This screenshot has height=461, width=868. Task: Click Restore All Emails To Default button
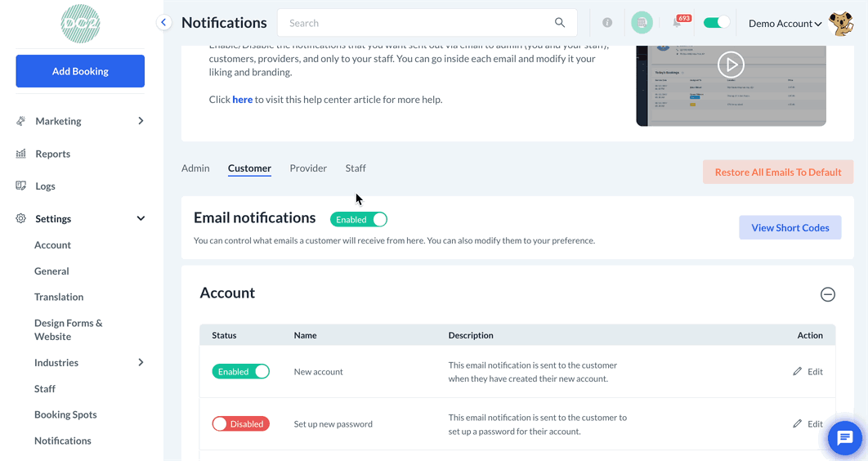[x=778, y=172]
